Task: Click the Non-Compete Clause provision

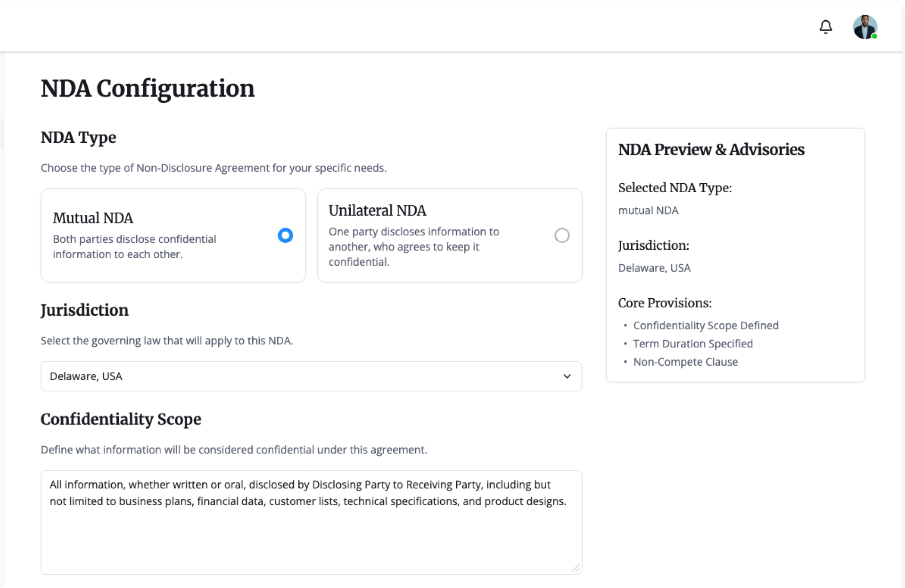Action: click(x=685, y=362)
